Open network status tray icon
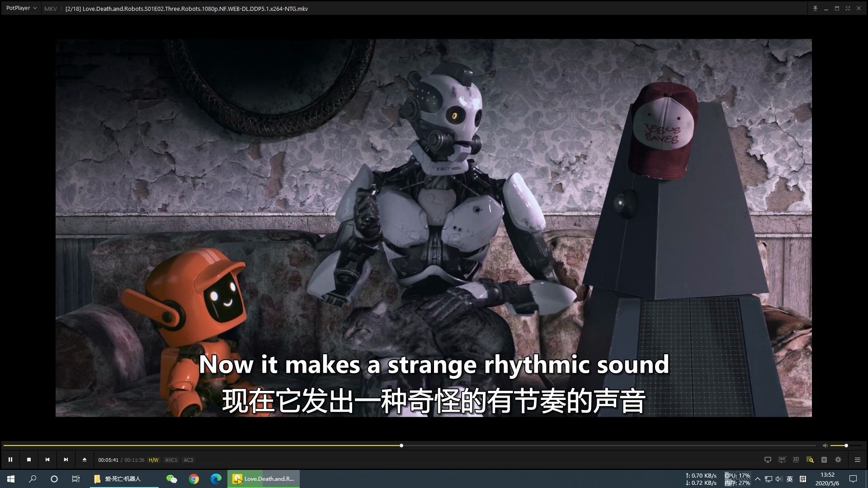Image resolution: width=868 pixels, height=488 pixels. point(769,479)
